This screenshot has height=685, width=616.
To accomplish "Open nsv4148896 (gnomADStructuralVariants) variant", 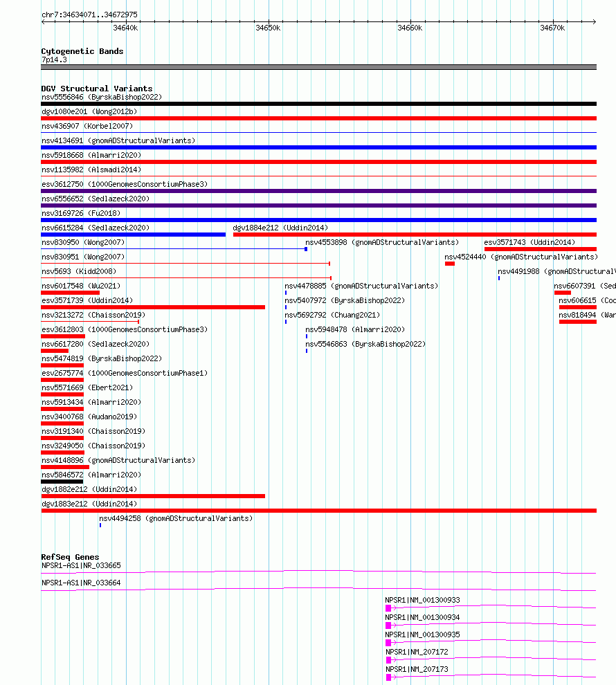I will click(118, 460).
